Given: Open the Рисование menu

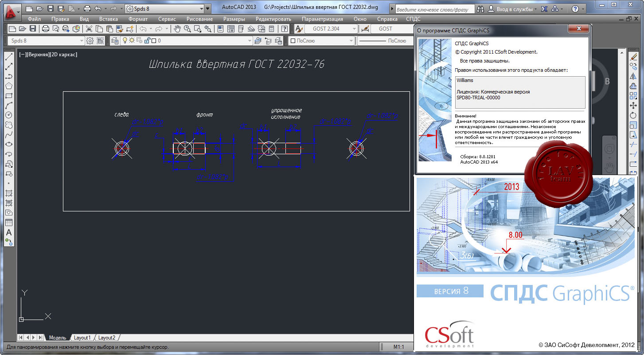Looking at the screenshot, I should point(199,19).
